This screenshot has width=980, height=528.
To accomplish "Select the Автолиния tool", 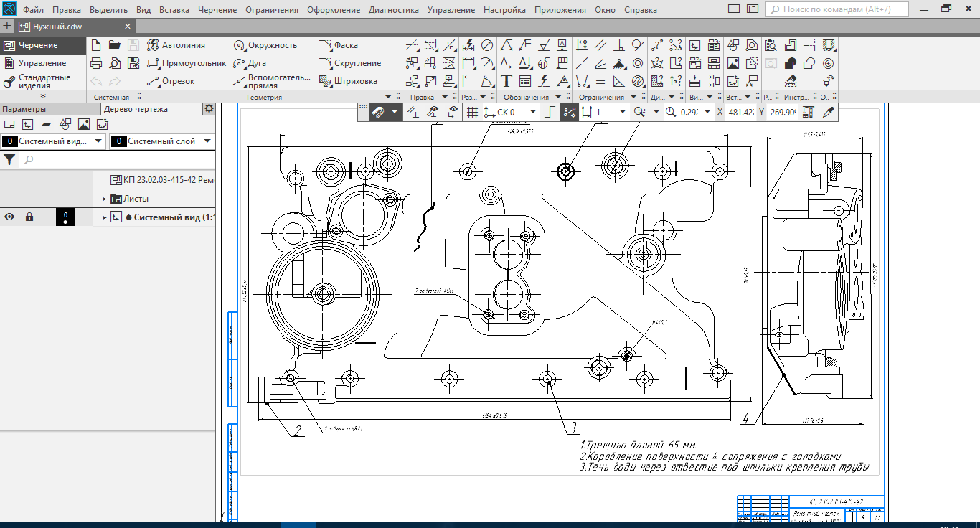I will point(176,44).
